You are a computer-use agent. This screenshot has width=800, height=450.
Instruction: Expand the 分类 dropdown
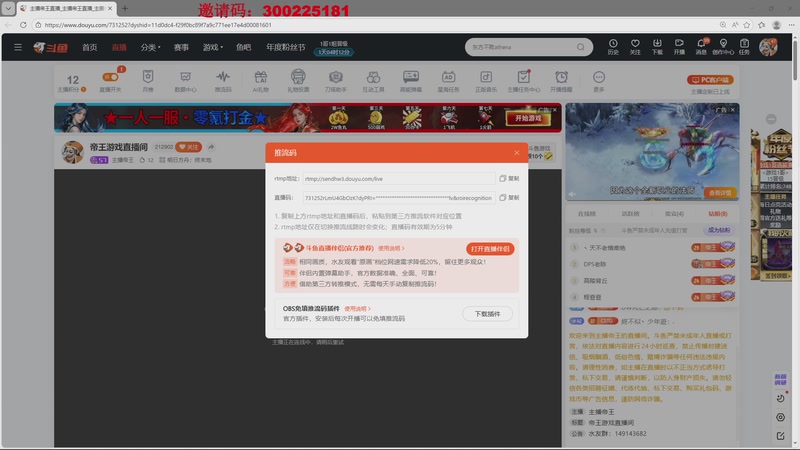coord(150,47)
